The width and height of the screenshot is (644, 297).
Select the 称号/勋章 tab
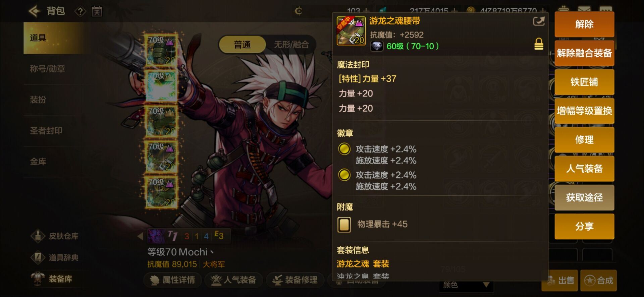47,69
